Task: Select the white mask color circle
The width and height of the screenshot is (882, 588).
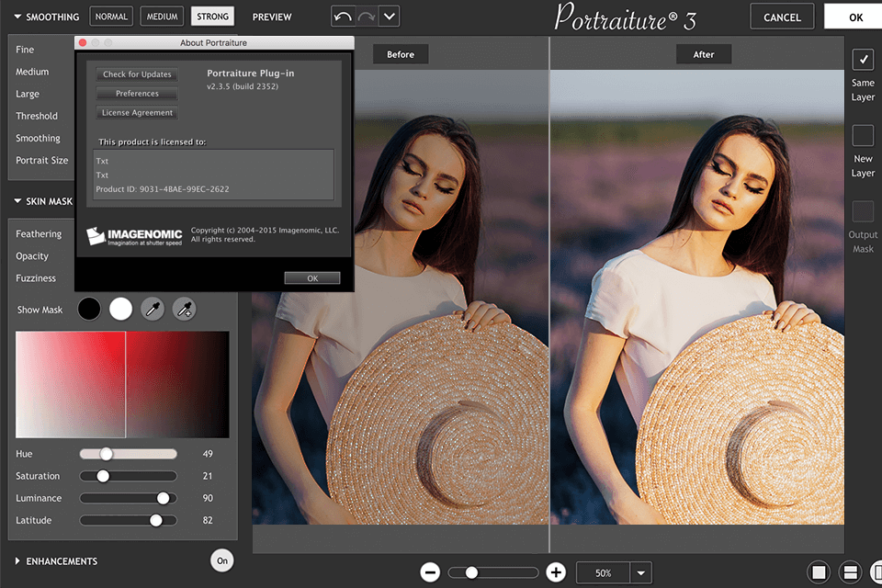Action: (x=121, y=309)
